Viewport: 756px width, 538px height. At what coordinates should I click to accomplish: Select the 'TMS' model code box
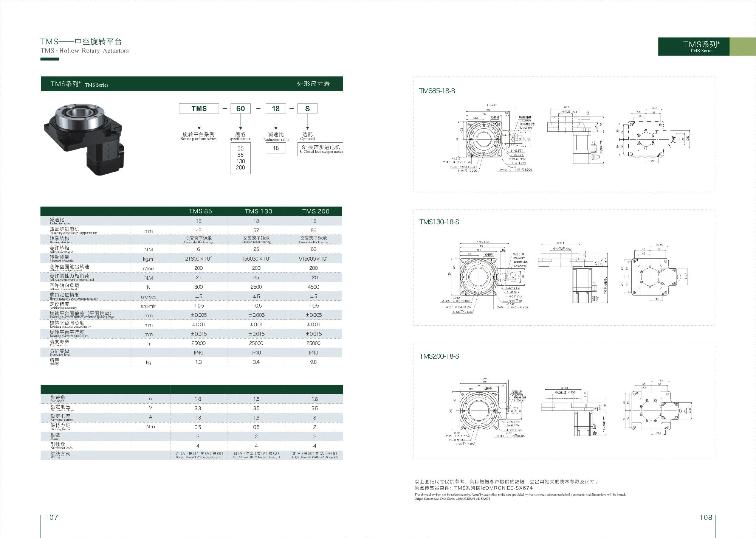pyautogui.click(x=199, y=109)
